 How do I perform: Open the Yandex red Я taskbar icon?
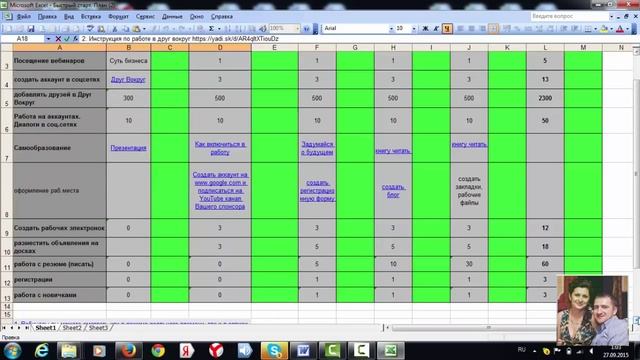[x=187, y=351]
